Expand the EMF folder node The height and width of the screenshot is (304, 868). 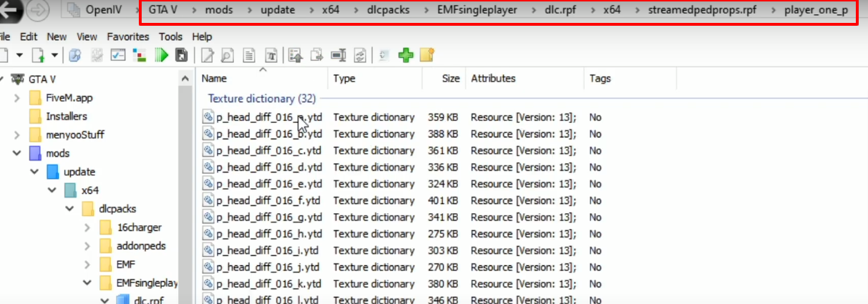(x=87, y=265)
